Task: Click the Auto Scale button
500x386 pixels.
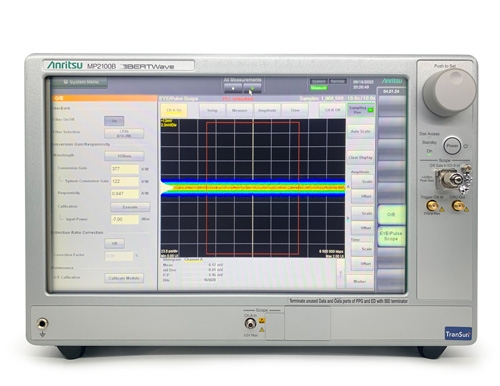Action: point(361,132)
